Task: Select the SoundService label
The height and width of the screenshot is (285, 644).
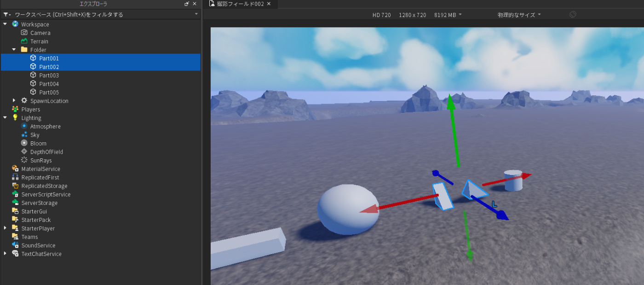Action: (x=38, y=245)
